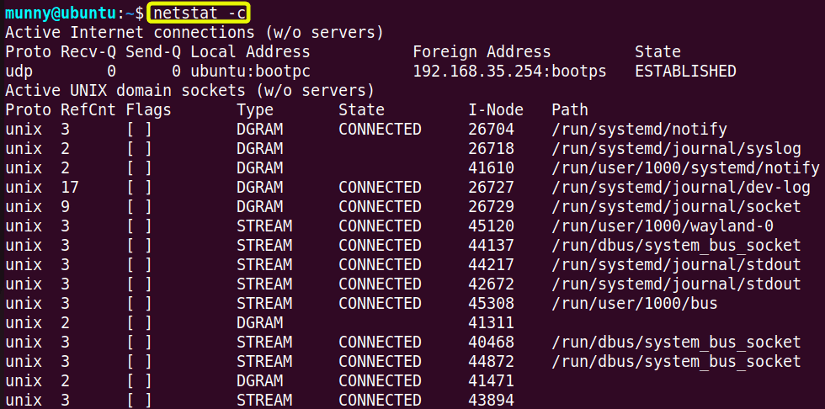
Task: Click the 'Recv-Q' column header
Action: click(88, 52)
